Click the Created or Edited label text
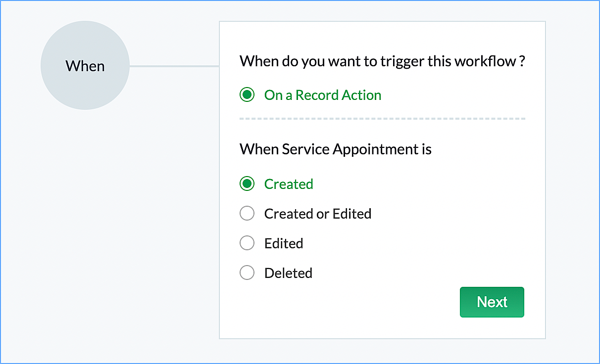The image size is (600, 364). point(318,214)
